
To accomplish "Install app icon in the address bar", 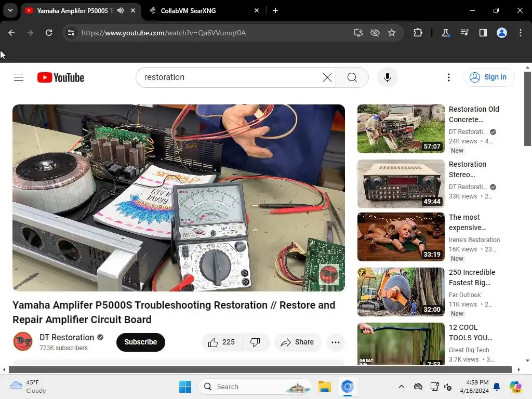I will (x=358, y=33).
